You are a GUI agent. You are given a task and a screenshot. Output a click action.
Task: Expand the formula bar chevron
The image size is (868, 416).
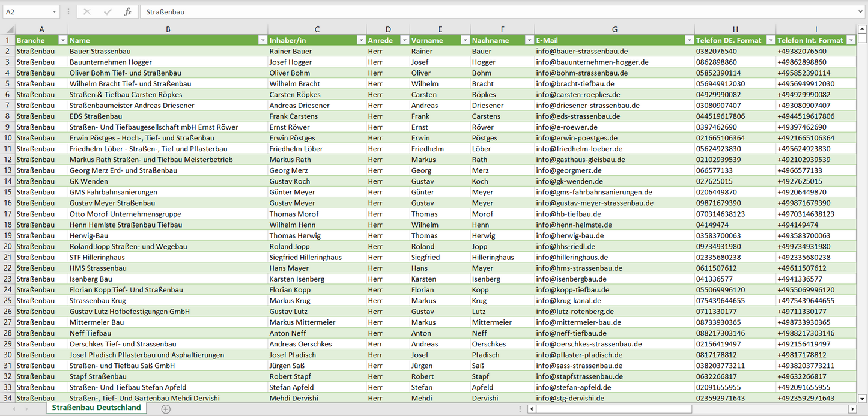click(861, 12)
